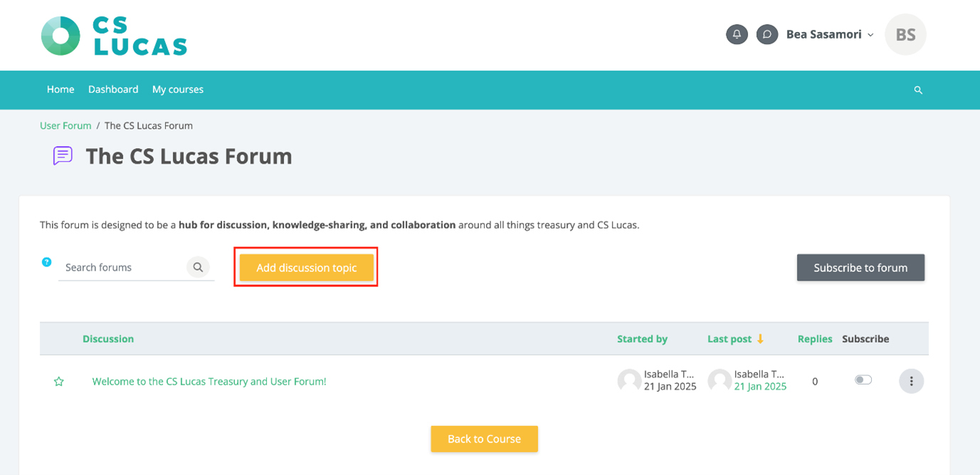Toggle subscription for Welcome discussion
This screenshot has height=475, width=980.
[x=863, y=380]
